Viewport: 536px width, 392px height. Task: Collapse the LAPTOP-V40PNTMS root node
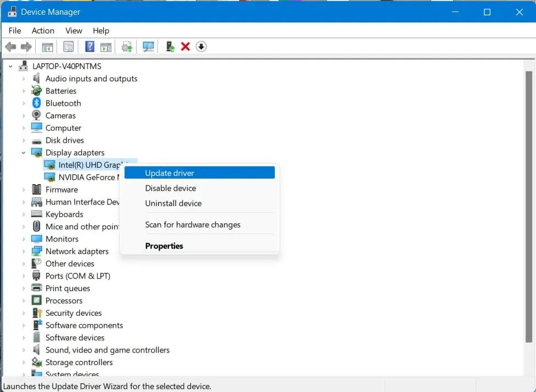[x=10, y=66]
